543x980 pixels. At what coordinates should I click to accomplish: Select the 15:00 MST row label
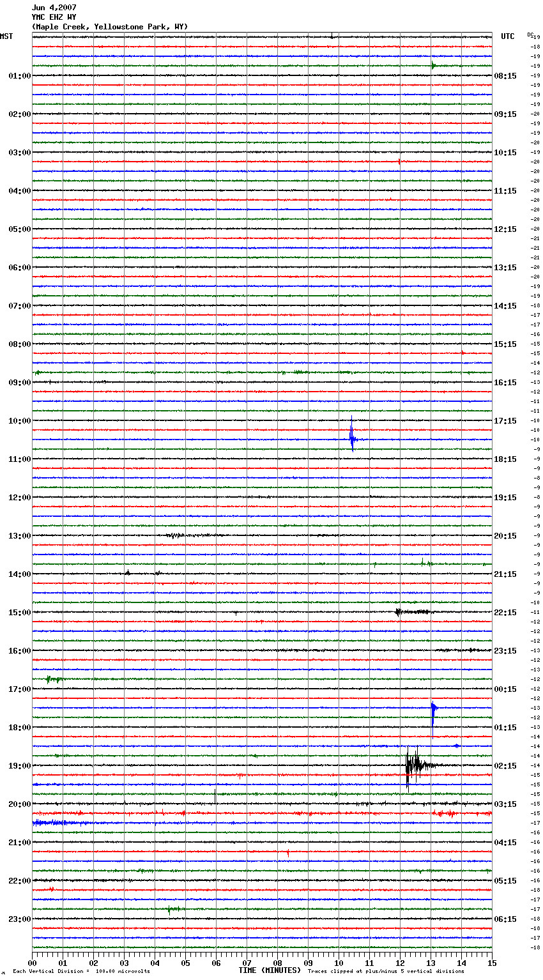click(20, 613)
